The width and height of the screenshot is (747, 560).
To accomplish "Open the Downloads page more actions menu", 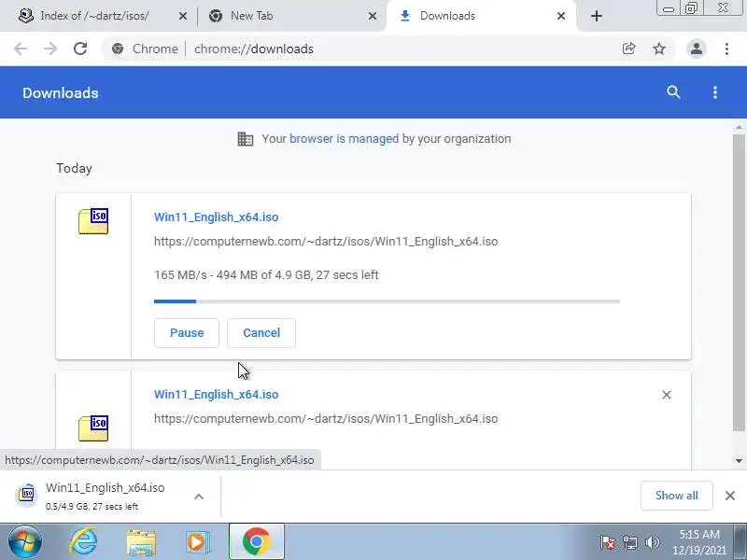I will pyautogui.click(x=714, y=92).
